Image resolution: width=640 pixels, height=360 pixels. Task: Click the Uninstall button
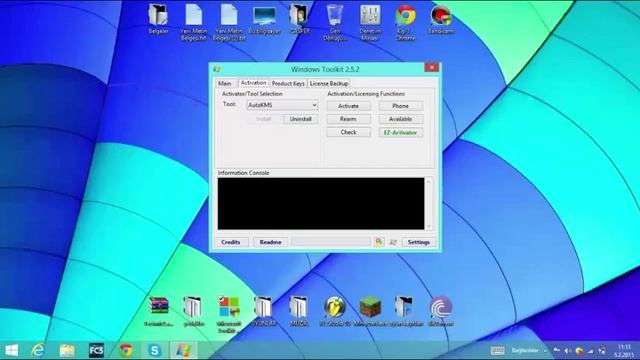coord(301,119)
